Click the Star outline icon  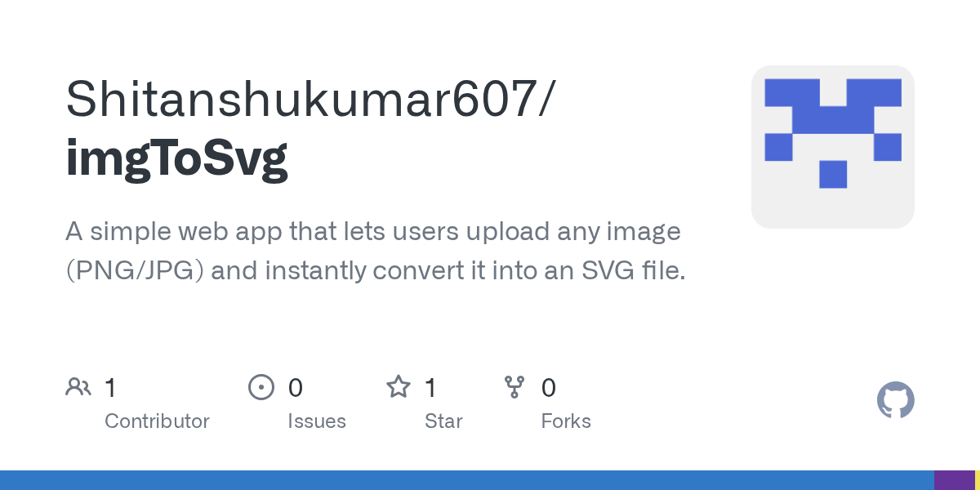(x=399, y=386)
